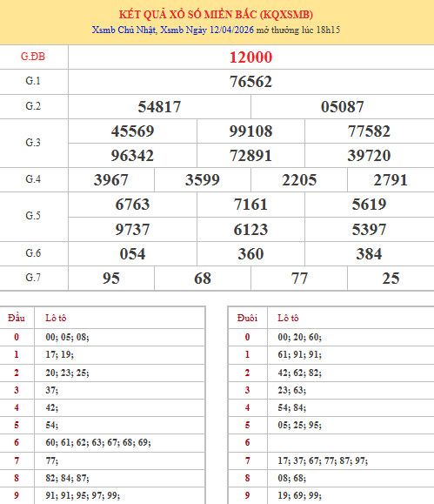The height and width of the screenshot is (504, 434).
Task: Select G.4 number 2791
Action: click(391, 180)
